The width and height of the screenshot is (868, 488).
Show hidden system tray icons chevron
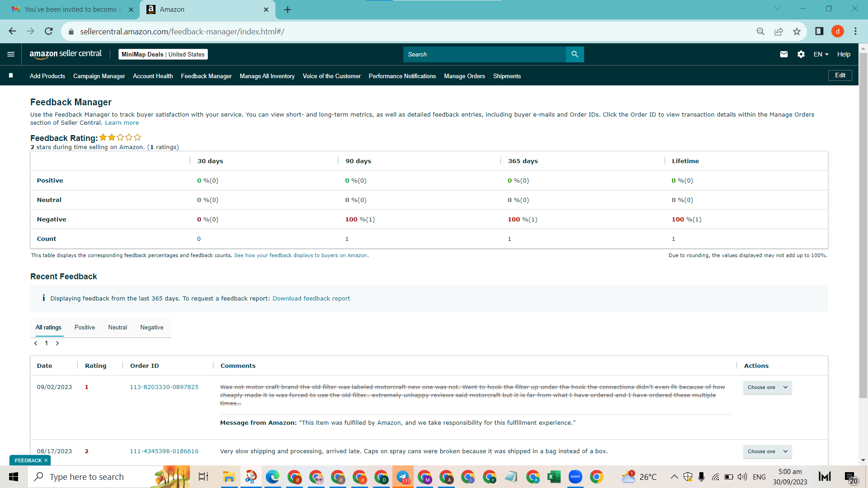(x=674, y=477)
